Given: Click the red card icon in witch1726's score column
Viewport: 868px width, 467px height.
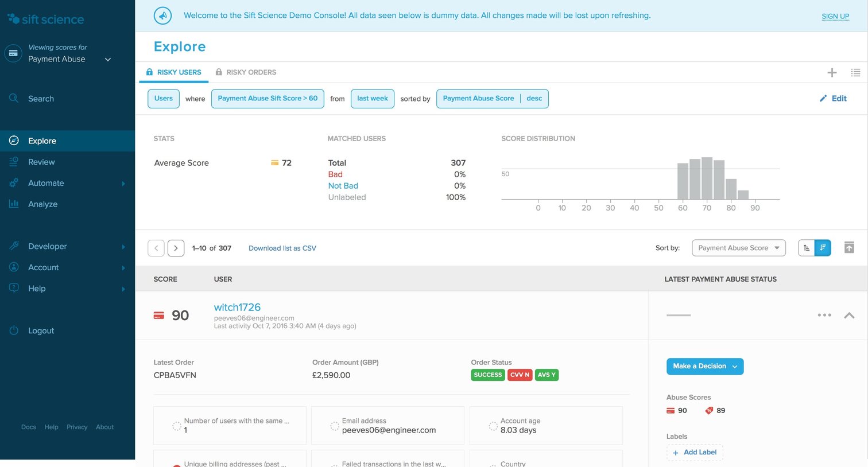Looking at the screenshot, I should tap(159, 316).
